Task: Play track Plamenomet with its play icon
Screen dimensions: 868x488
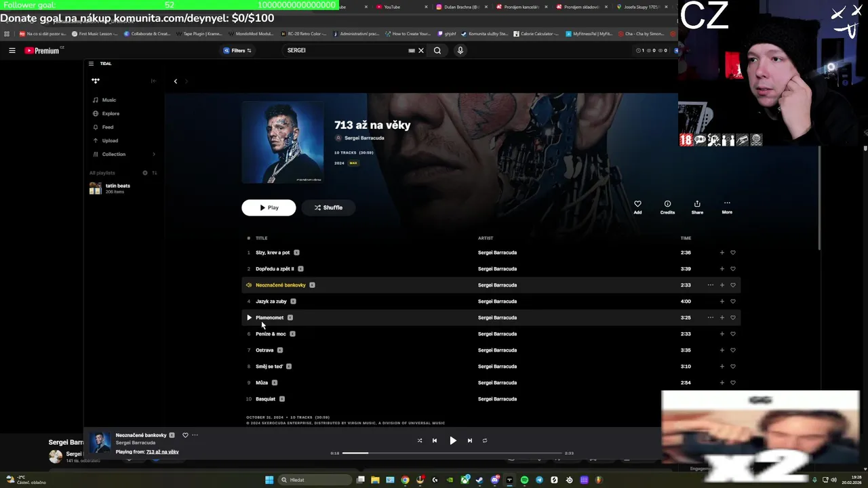Action: click(x=249, y=317)
